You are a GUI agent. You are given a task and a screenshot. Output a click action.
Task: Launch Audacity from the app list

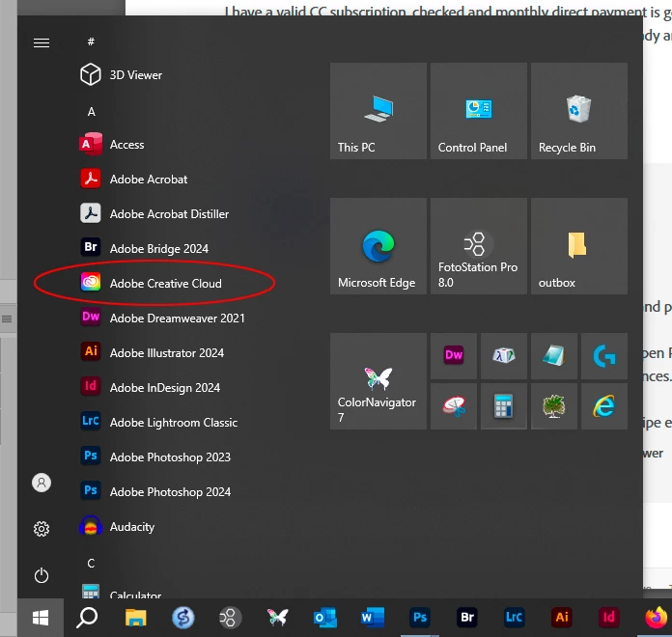click(117, 526)
